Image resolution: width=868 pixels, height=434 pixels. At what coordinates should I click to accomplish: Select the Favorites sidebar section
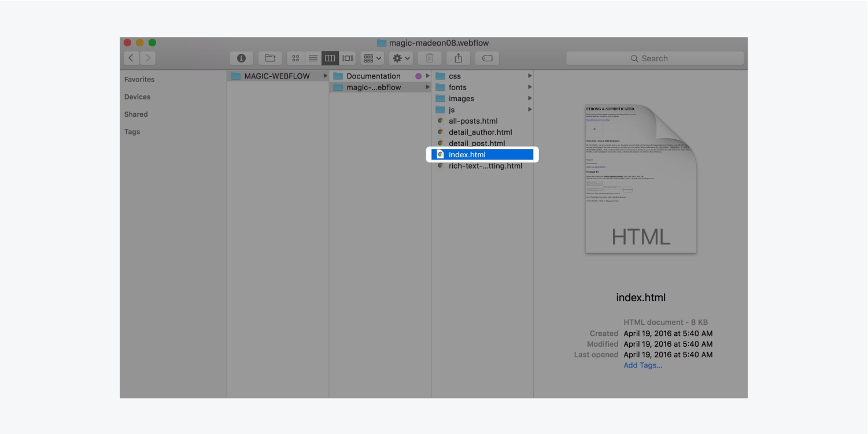click(x=139, y=80)
